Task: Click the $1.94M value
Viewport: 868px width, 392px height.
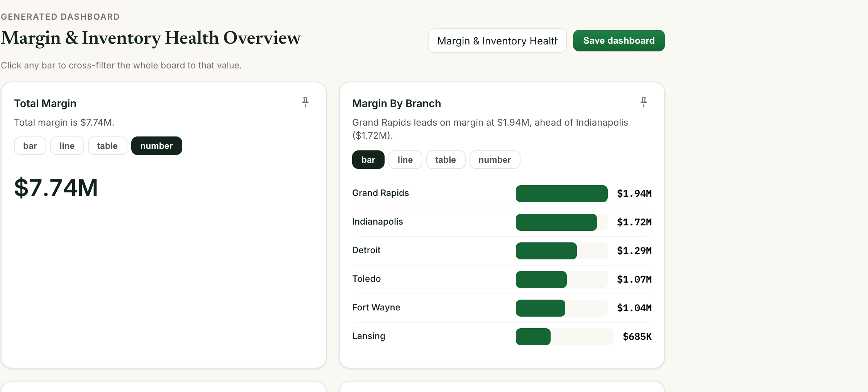Action: click(634, 194)
